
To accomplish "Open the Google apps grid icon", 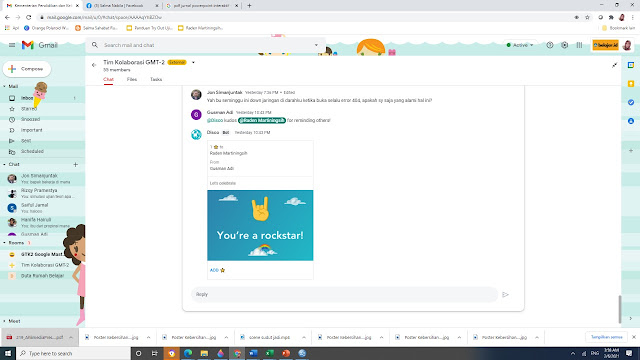I will coord(579,45).
